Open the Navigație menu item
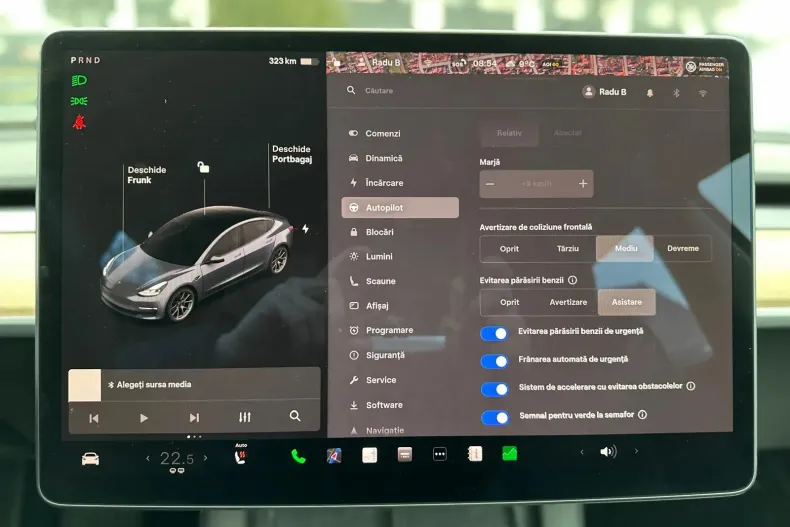This screenshot has height=527, width=790. pyautogui.click(x=377, y=430)
